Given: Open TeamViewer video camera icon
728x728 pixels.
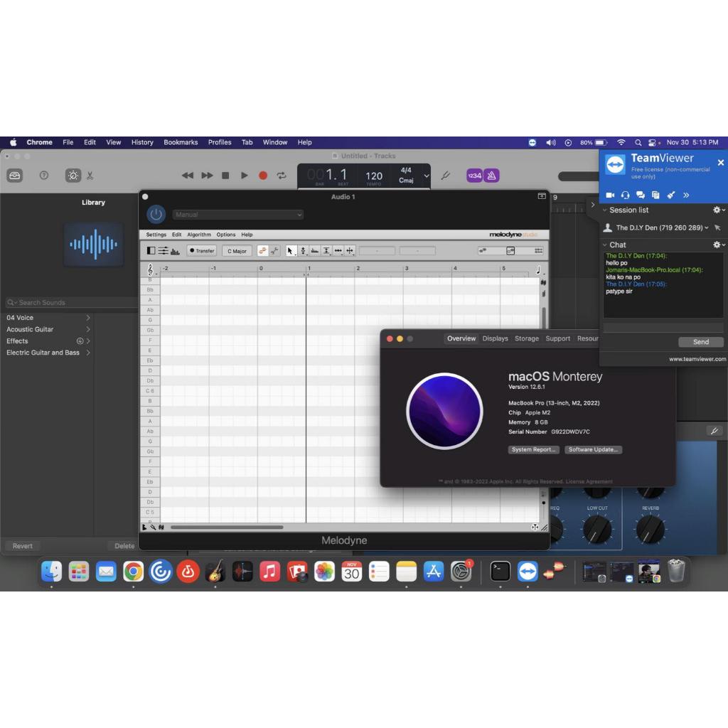Looking at the screenshot, I should click(x=610, y=195).
